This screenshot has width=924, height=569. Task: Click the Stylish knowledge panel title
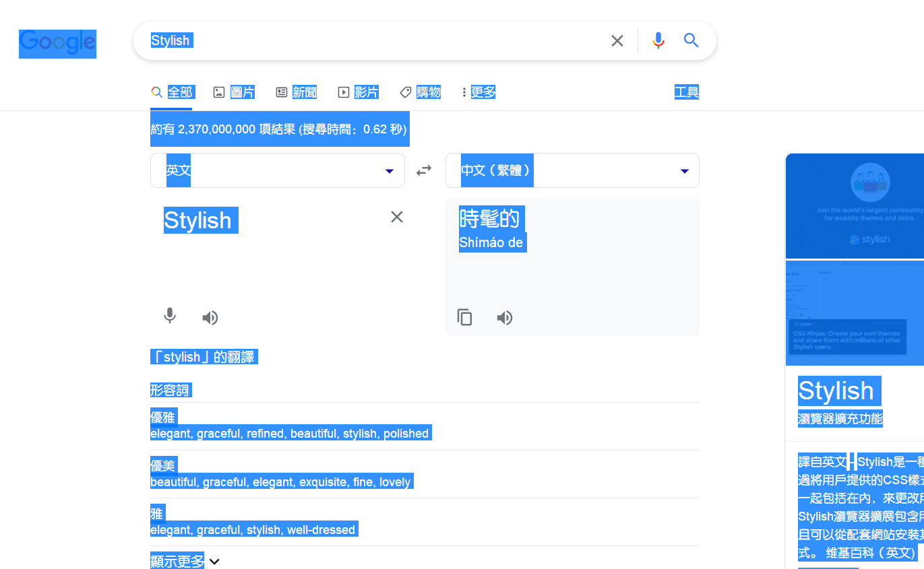tap(836, 391)
